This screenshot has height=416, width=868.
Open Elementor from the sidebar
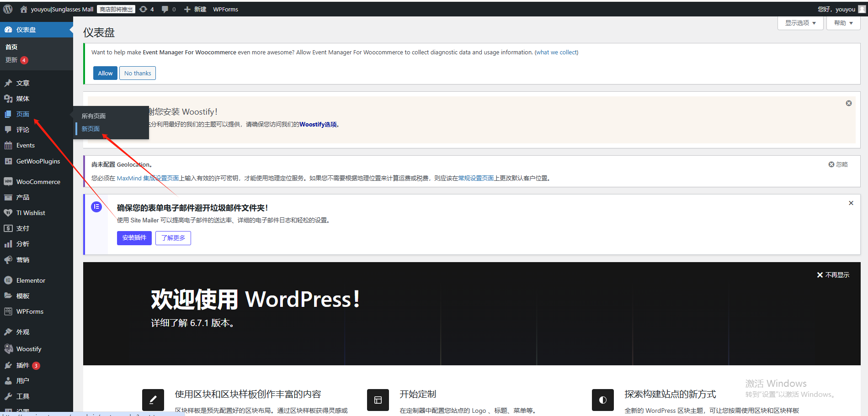[x=31, y=280]
